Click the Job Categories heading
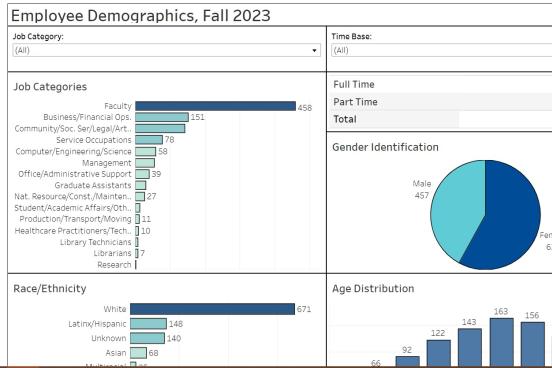This screenshot has width=552, height=368. tap(50, 87)
